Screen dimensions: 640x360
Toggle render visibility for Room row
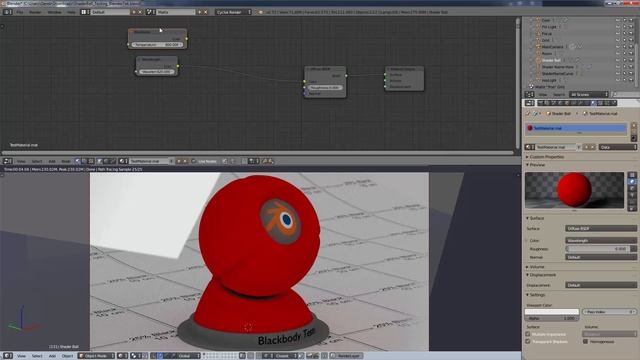click(631, 53)
